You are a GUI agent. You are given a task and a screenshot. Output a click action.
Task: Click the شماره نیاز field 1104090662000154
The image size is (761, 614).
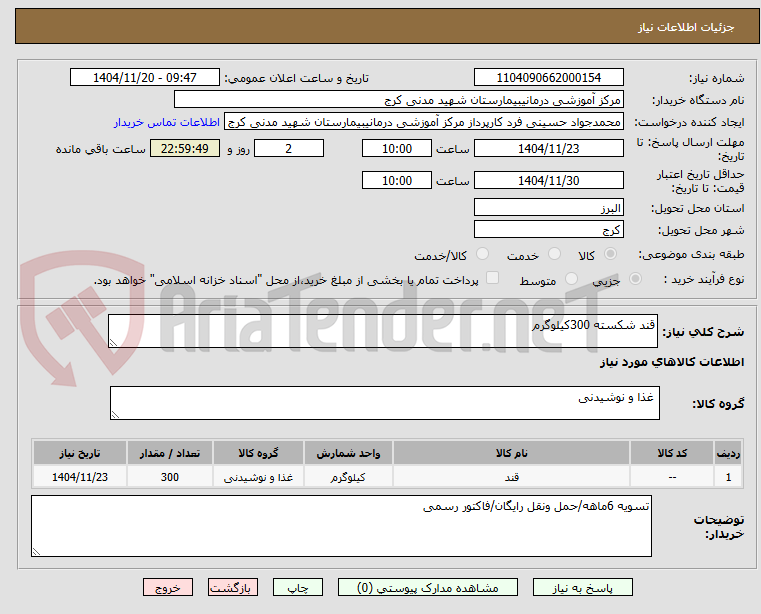click(548, 78)
